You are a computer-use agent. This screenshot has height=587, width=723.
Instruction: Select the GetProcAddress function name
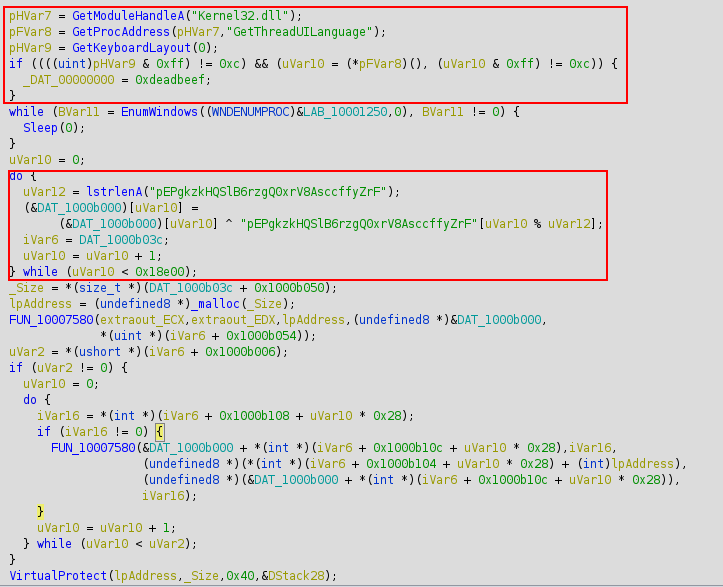[121, 32]
